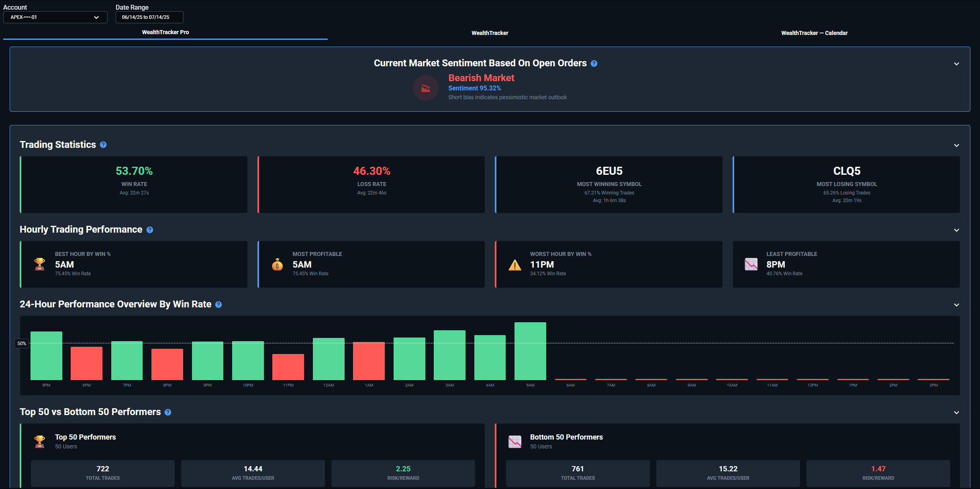Click help icon next to Top 50 vs Bottom 50
This screenshot has width=980, height=489.
(168, 412)
